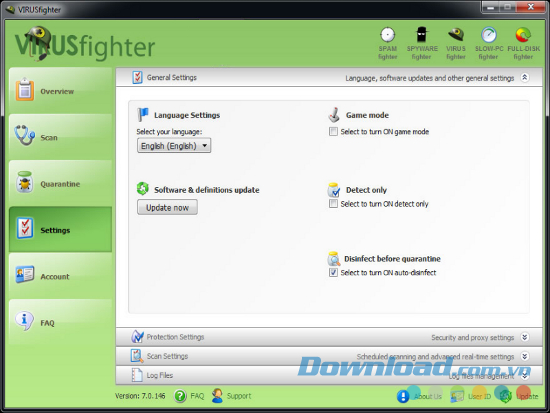550x413 pixels.
Task: Click the bottom Update refresh icon
Action: click(x=506, y=397)
